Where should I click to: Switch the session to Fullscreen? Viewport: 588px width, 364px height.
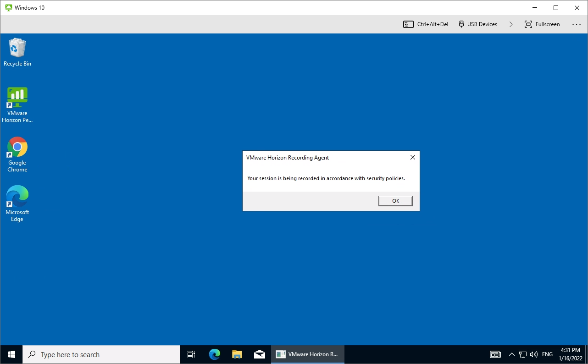(x=542, y=24)
